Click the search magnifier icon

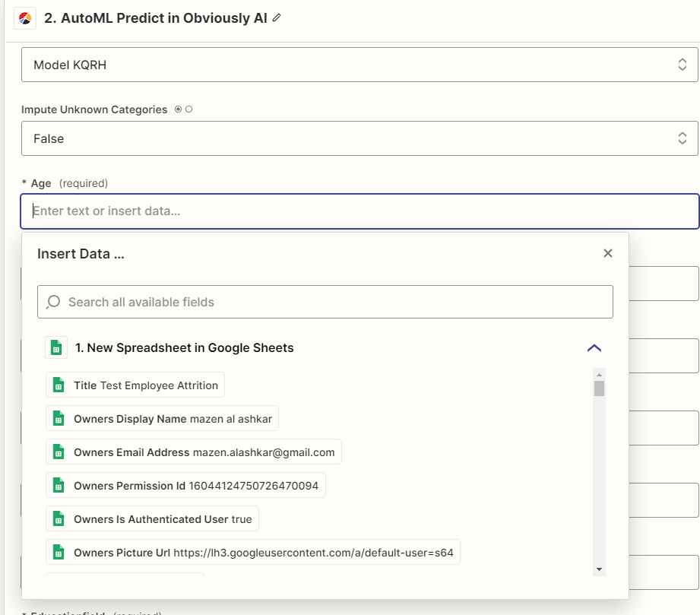[x=53, y=302]
